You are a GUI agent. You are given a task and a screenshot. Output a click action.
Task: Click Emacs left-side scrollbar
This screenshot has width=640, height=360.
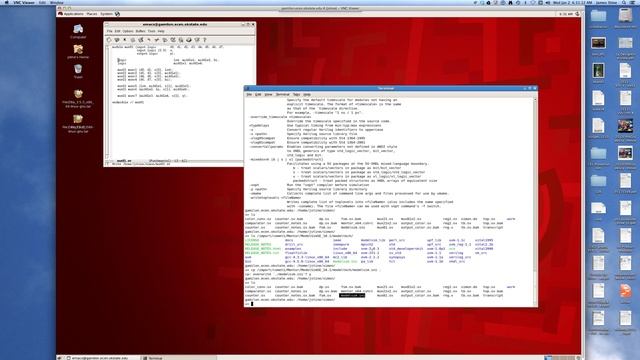point(107,102)
